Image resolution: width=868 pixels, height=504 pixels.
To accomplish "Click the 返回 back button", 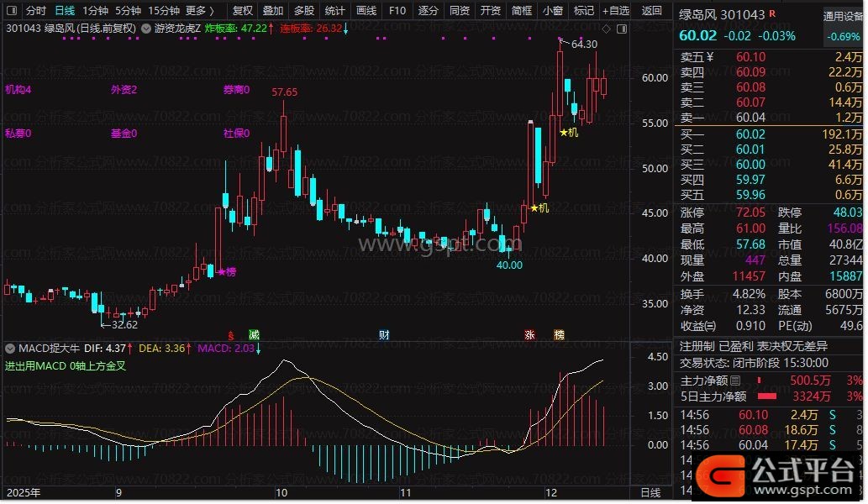I will click(651, 11).
